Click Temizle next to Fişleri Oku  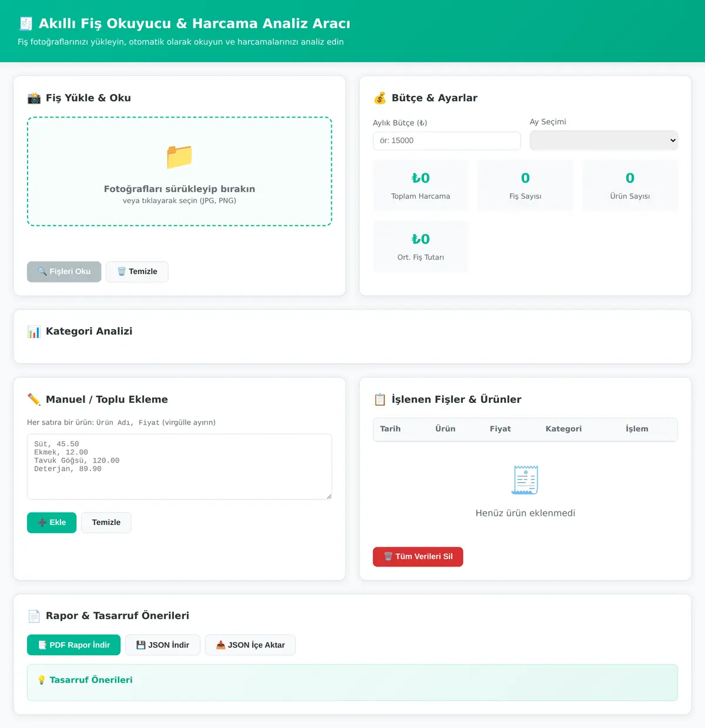pyautogui.click(x=137, y=272)
